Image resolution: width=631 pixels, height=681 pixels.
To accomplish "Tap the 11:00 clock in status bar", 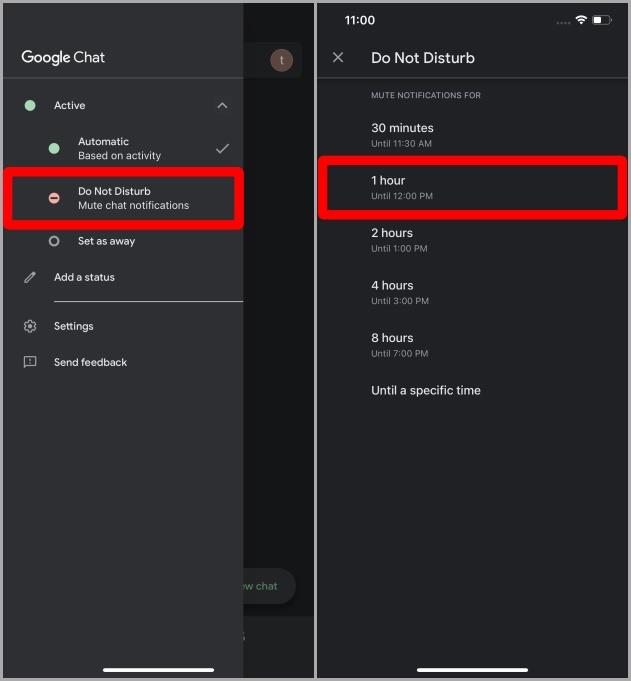I will click(x=360, y=20).
